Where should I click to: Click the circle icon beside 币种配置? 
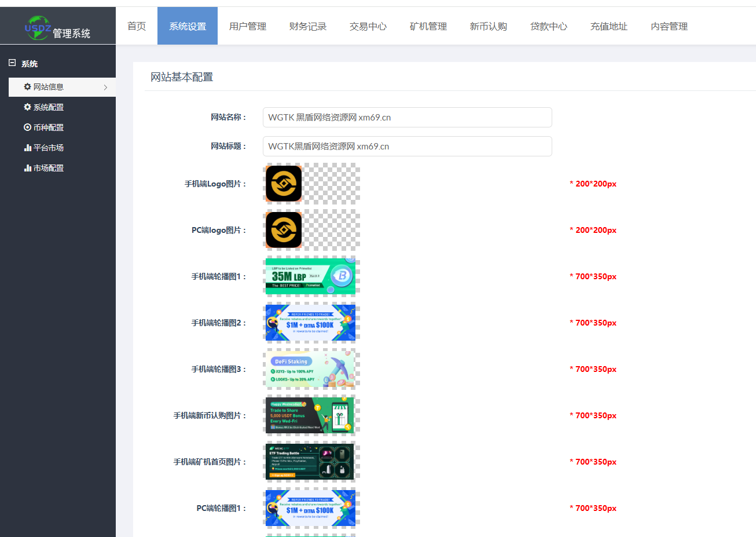coord(27,127)
